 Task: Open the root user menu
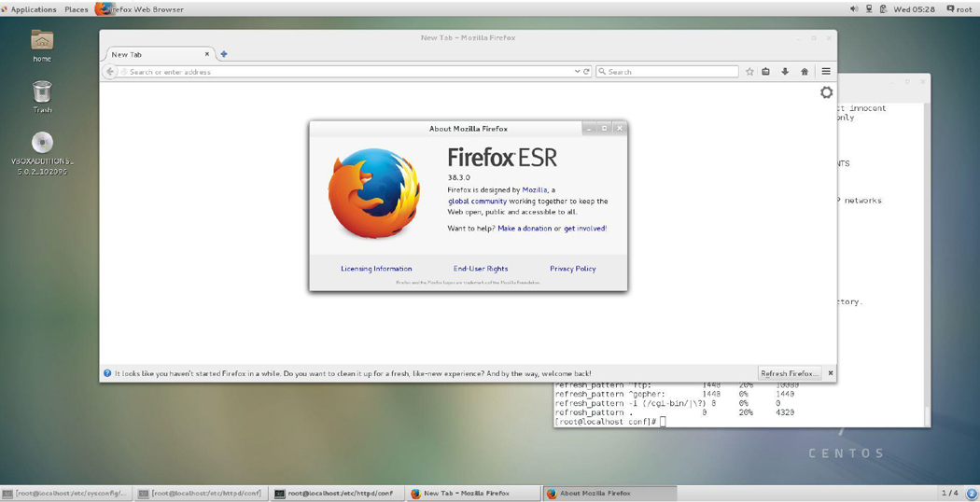point(959,9)
